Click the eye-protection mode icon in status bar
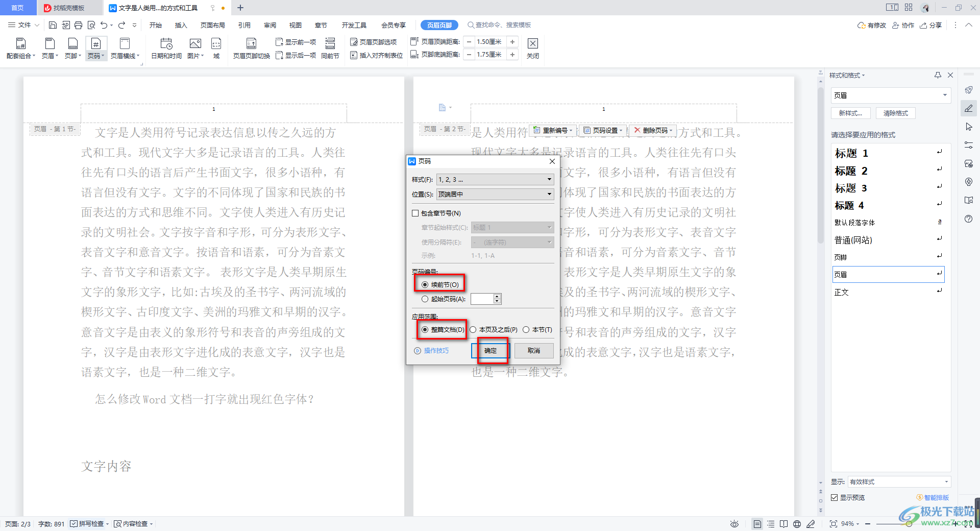The height and width of the screenshot is (531, 980). (734, 524)
